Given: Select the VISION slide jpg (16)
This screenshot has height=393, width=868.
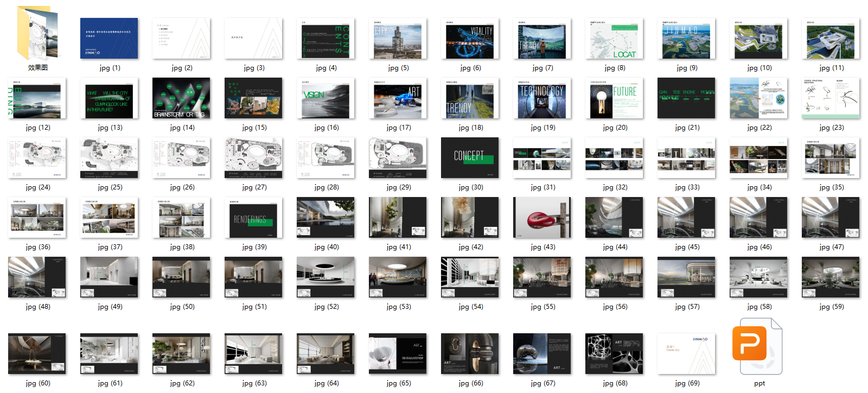Looking at the screenshot, I should [x=325, y=98].
